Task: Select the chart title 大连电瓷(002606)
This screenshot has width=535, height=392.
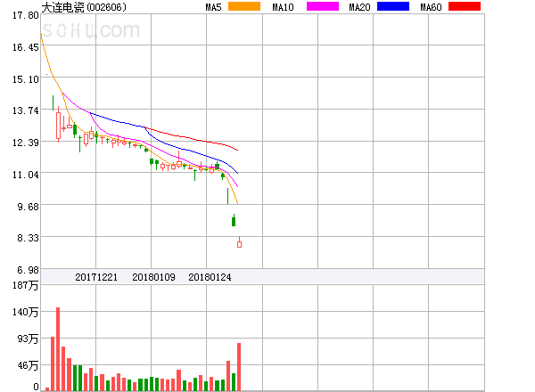Action: click(84, 7)
